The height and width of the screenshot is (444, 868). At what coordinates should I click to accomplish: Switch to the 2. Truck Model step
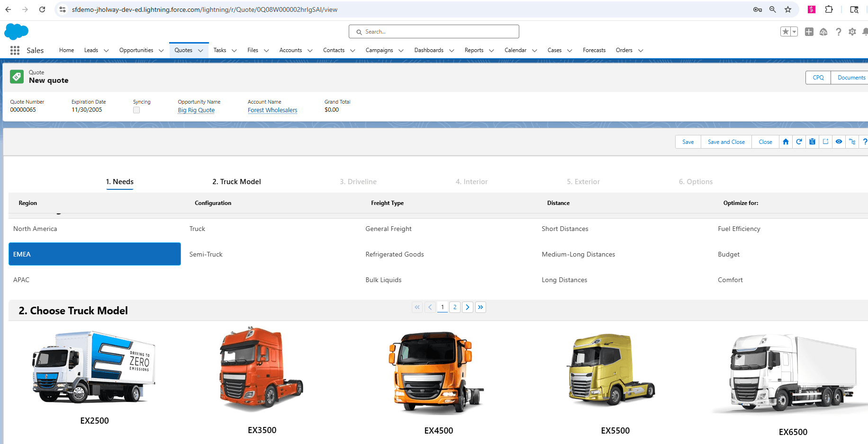click(236, 182)
